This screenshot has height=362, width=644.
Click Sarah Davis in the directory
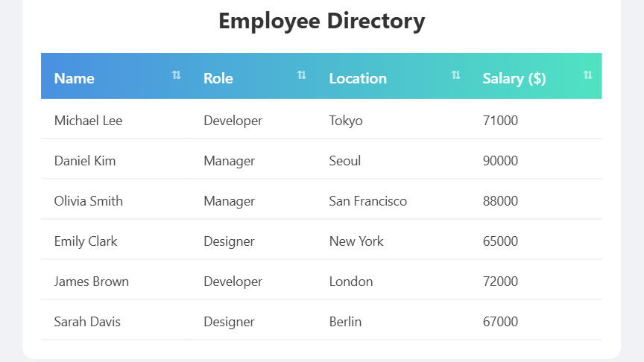[x=87, y=322]
